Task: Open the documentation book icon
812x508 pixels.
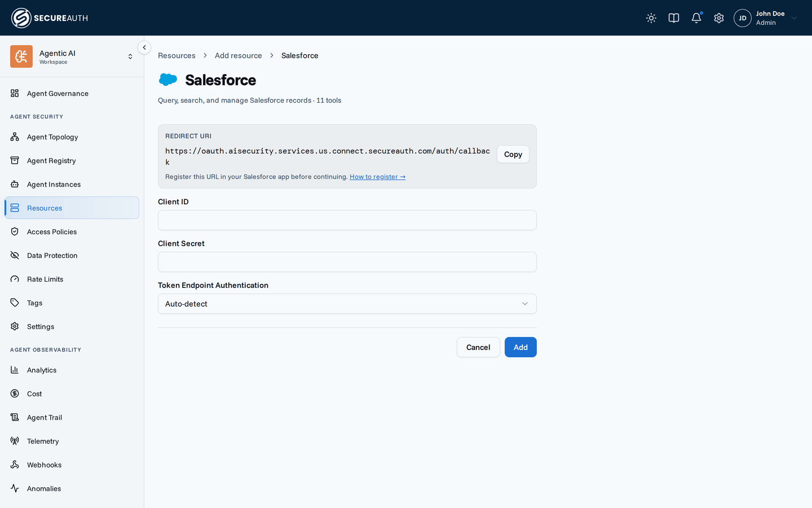Action: 674,18
